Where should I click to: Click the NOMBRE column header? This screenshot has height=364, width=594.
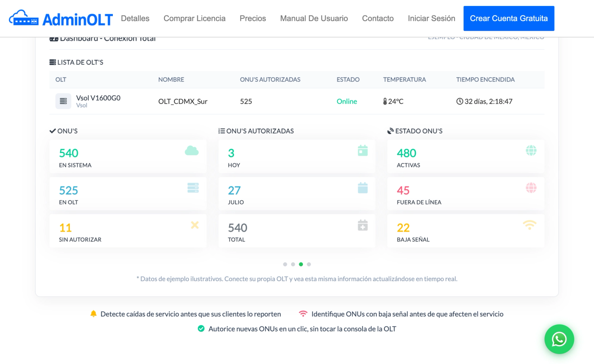click(171, 80)
